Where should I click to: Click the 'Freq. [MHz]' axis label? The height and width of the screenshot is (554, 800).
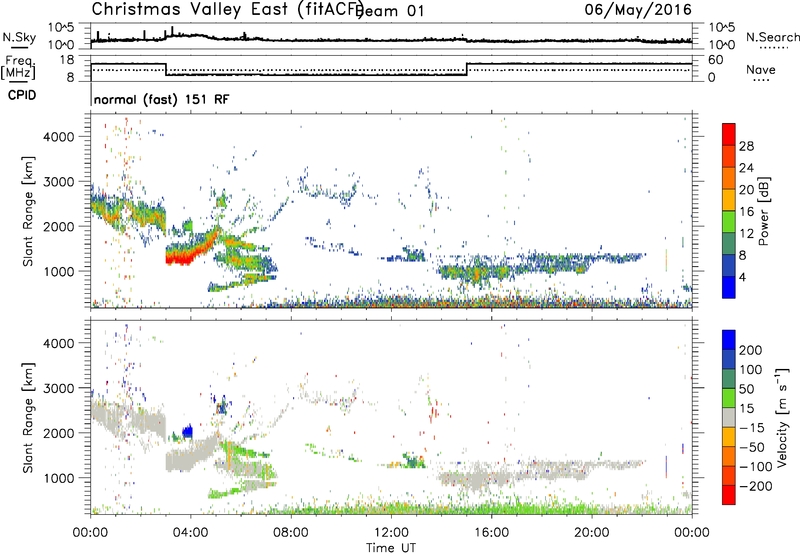tap(19, 67)
